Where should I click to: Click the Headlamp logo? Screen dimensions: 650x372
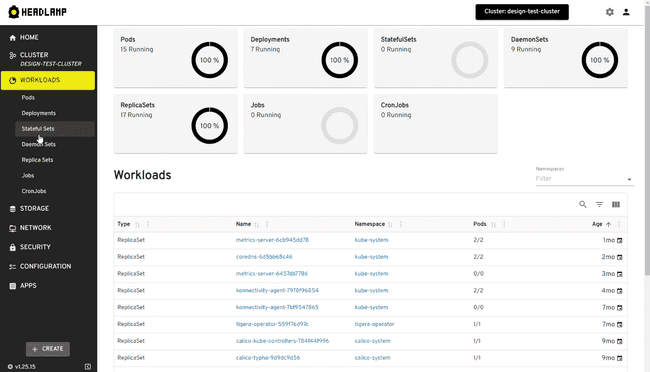[37, 12]
